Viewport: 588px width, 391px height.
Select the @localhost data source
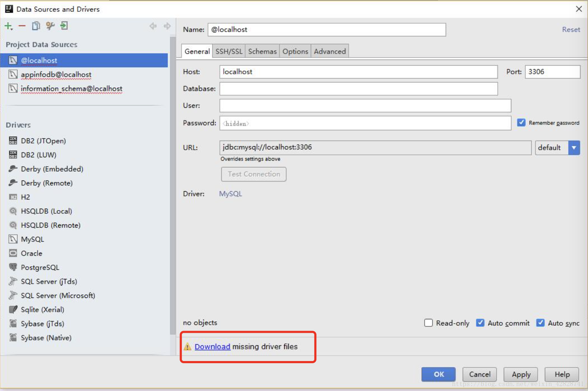click(x=84, y=60)
